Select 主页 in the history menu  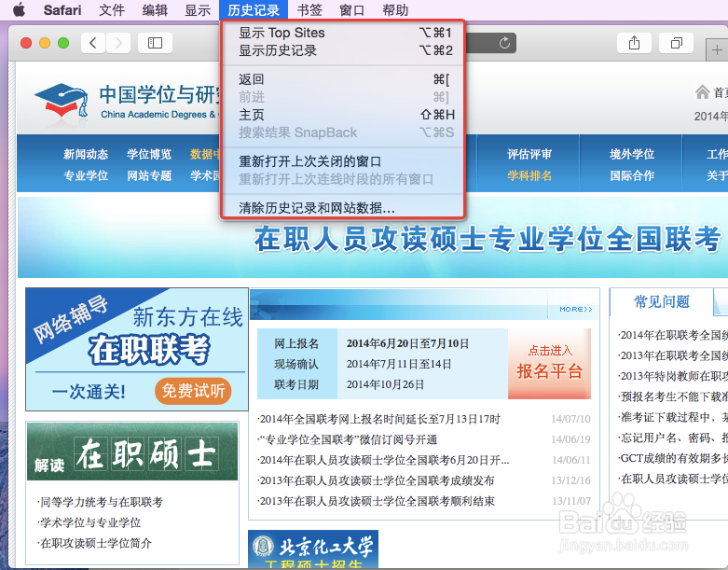pyautogui.click(x=343, y=115)
